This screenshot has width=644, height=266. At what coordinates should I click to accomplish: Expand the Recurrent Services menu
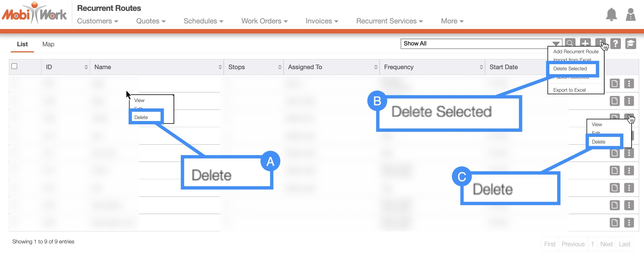click(x=389, y=21)
